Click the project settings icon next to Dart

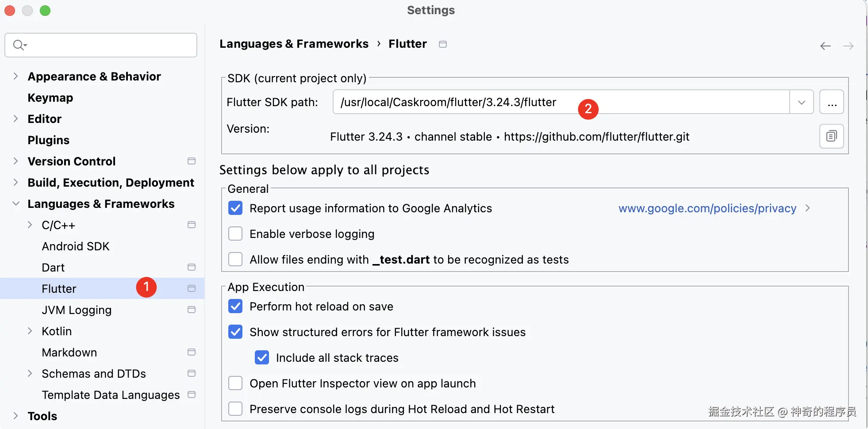pyautogui.click(x=192, y=267)
